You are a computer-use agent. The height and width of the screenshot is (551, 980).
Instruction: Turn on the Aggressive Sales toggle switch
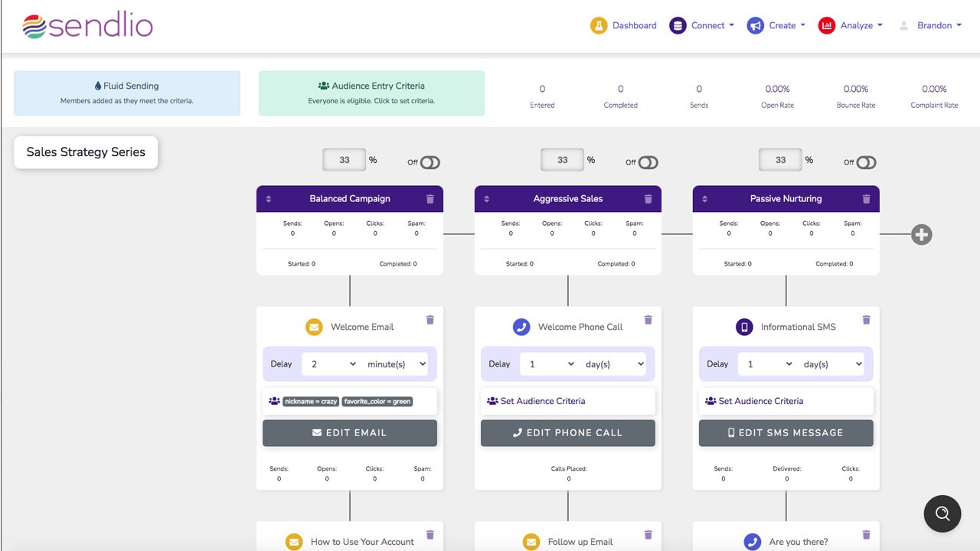pyautogui.click(x=648, y=162)
